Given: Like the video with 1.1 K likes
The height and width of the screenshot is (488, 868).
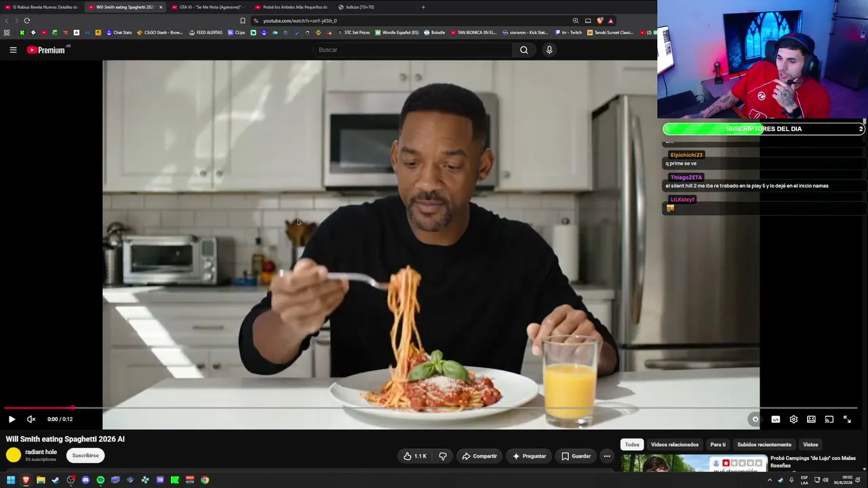Looking at the screenshot, I should coord(415,456).
